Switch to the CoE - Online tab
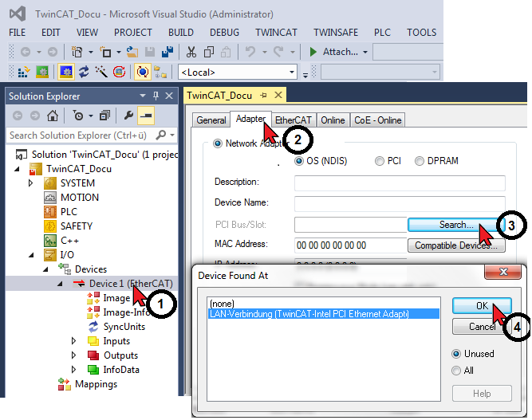 click(x=377, y=120)
